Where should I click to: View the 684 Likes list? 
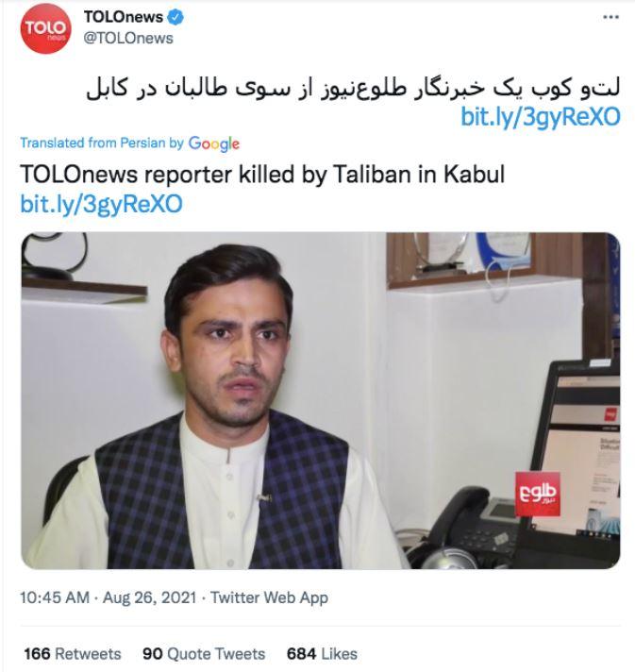point(322,654)
